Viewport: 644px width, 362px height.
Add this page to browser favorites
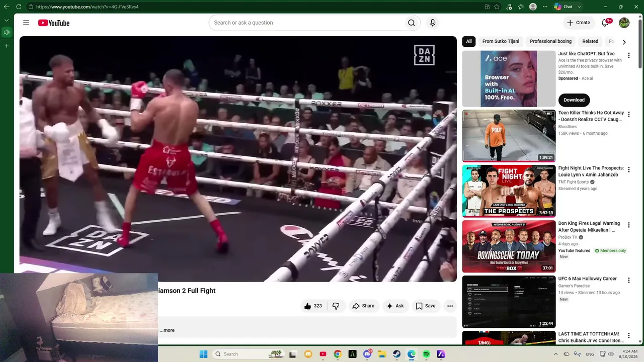[497, 7]
